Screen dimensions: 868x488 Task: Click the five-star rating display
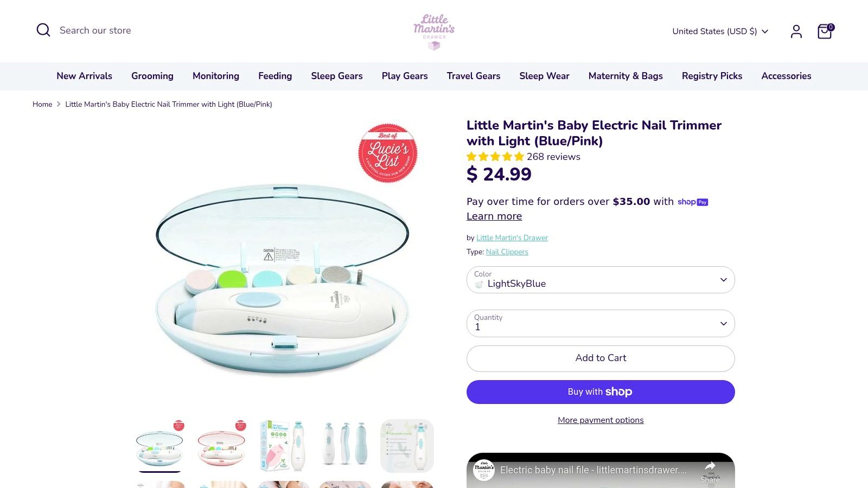tap(495, 157)
